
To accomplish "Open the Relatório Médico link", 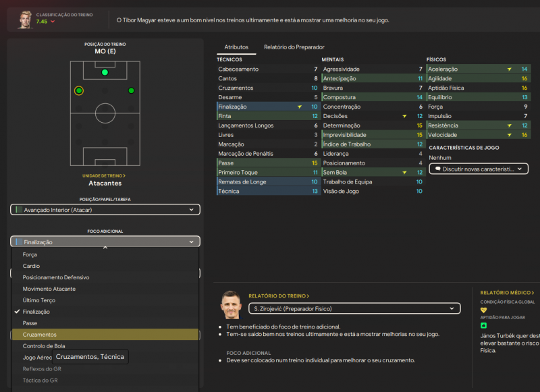I will click(507, 293).
